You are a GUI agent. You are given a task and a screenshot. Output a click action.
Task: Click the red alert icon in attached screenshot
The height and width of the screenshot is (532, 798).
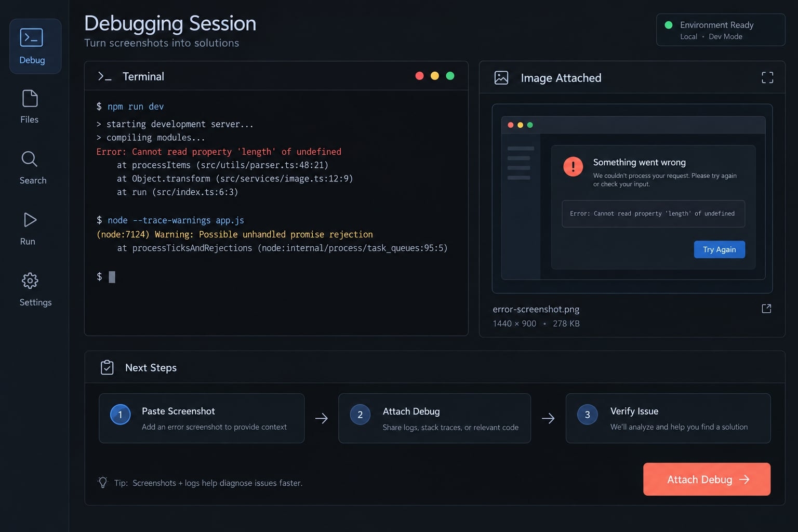point(573,167)
